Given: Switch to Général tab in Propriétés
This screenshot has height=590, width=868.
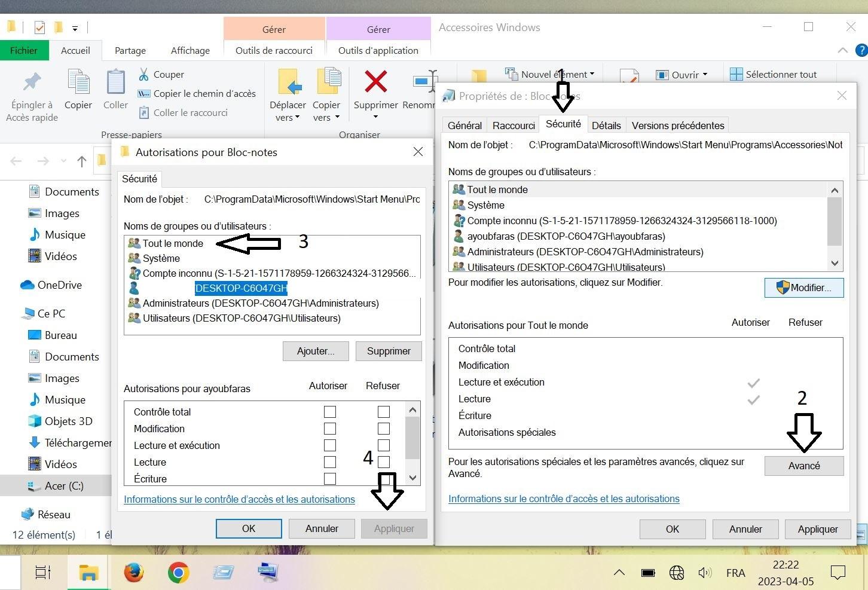Looking at the screenshot, I should pos(464,126).
